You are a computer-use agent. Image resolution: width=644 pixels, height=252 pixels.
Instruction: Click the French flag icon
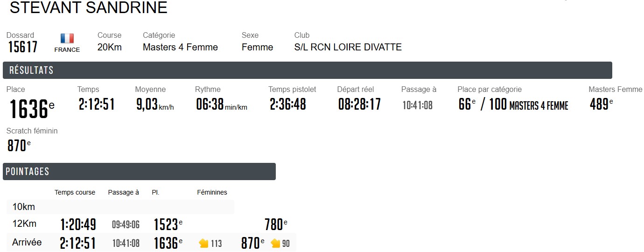click(x=67, y=39)
